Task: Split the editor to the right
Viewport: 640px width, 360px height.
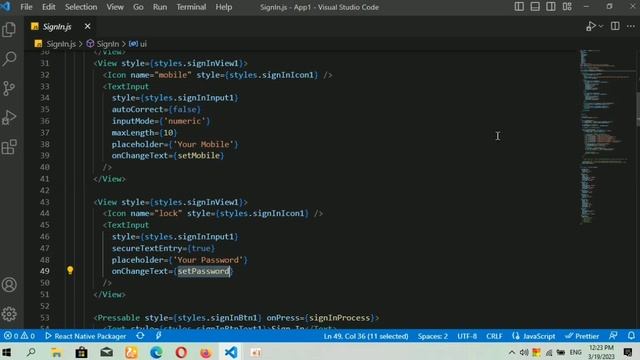Action: tap(615, 26)
